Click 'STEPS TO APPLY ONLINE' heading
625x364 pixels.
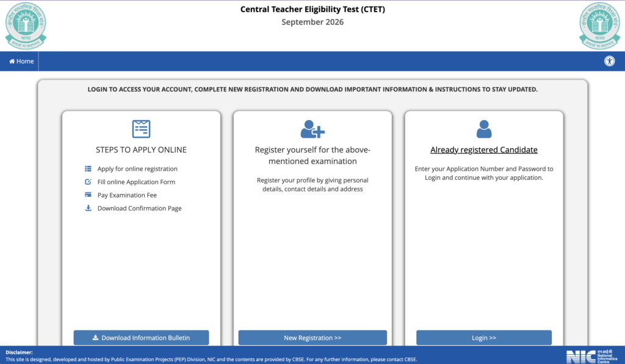141,150
